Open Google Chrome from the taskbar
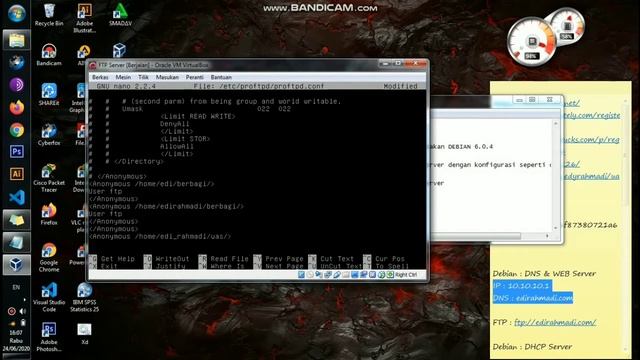Viewport: 640px width, 360px height. pyautogui.click(x=16, y=130)
